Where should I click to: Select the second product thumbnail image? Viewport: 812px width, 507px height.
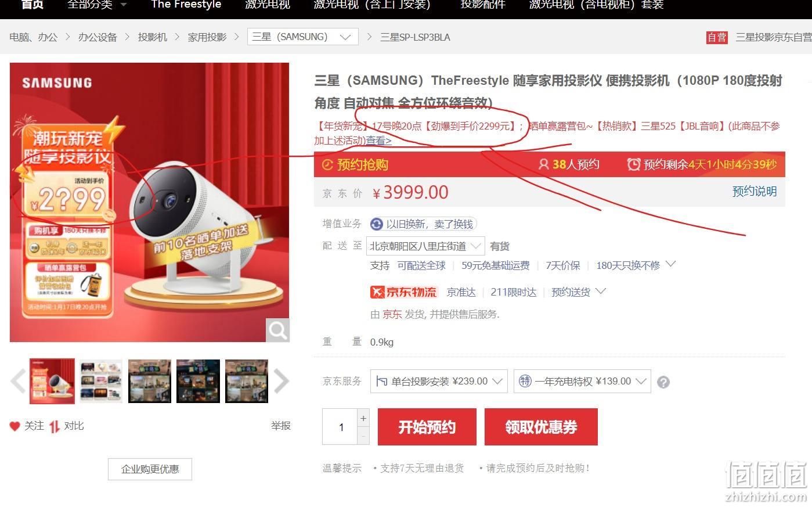tap(101, 381)
